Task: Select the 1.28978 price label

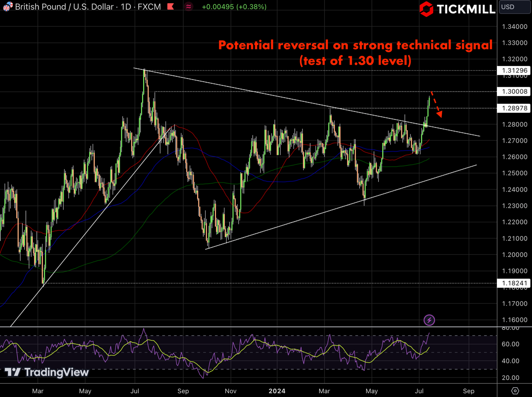Action: (x=514, y=108)
